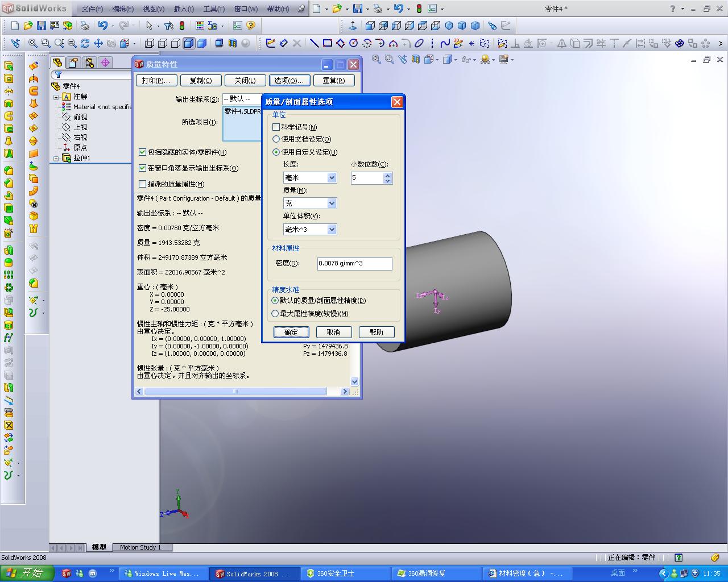The width and height of the screenshot is (728, 582).
Task: Select the Zoom to Fit tool
Action: [33, 43]
